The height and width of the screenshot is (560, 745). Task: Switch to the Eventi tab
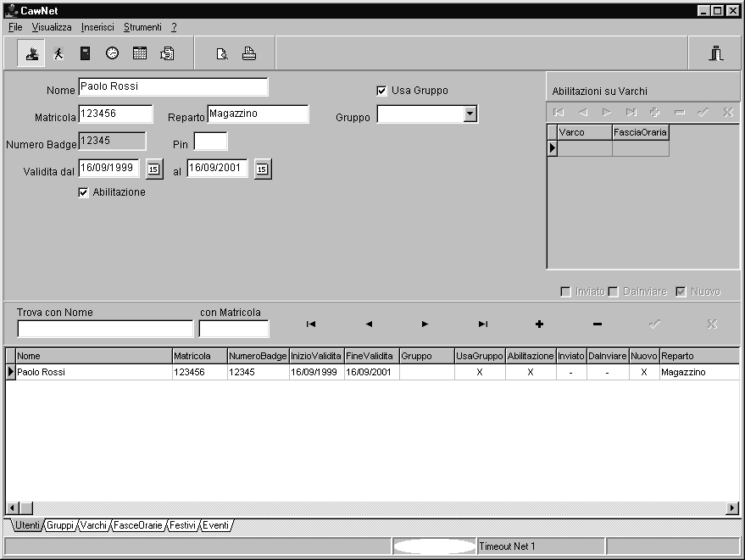click(216, 525)
